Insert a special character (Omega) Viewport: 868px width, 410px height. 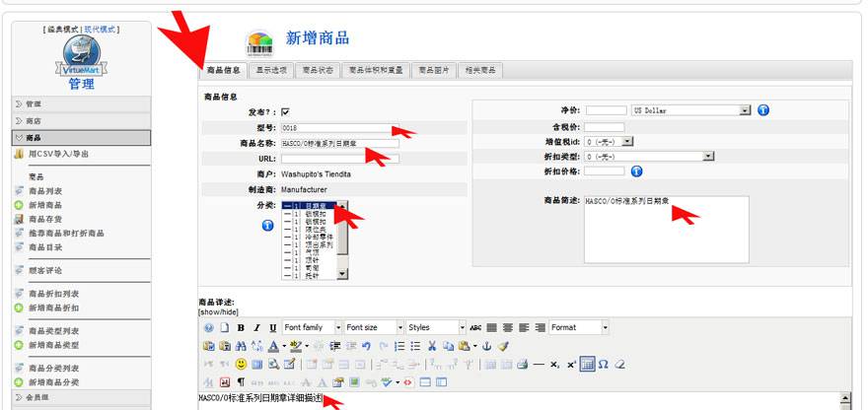click(x=604, y=364)
